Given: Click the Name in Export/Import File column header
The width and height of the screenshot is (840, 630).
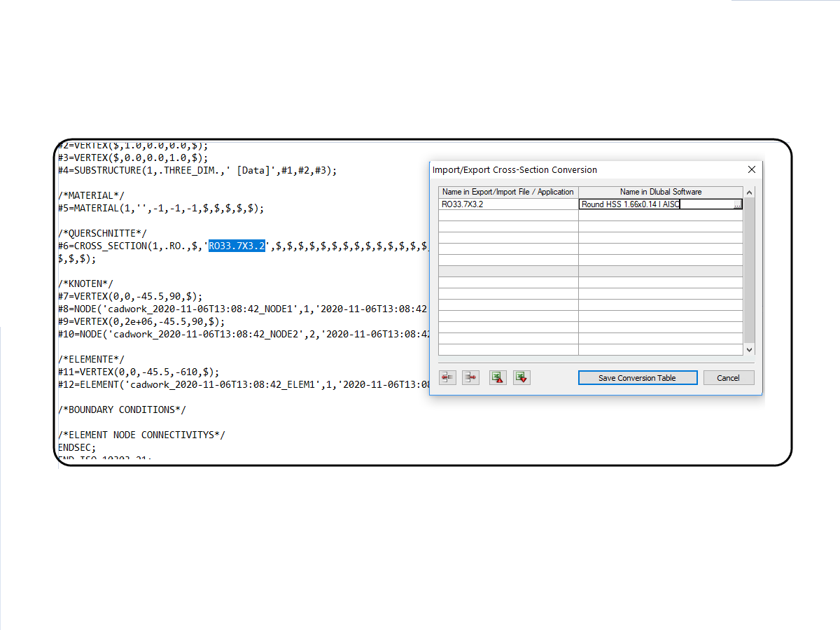Looking at the screenshot, I should (507, 192).
